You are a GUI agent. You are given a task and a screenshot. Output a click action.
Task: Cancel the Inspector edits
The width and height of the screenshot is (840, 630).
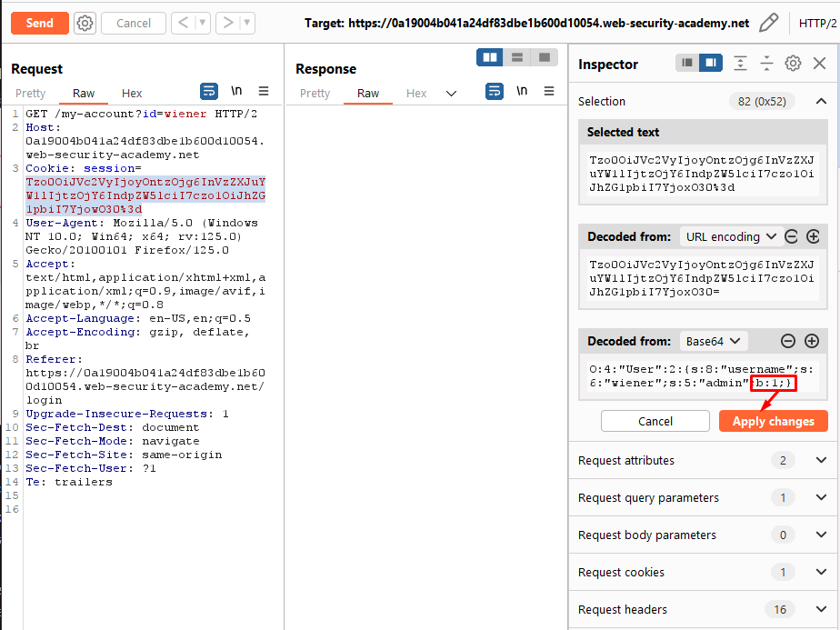pyautogui.click(x=655, y=421)
